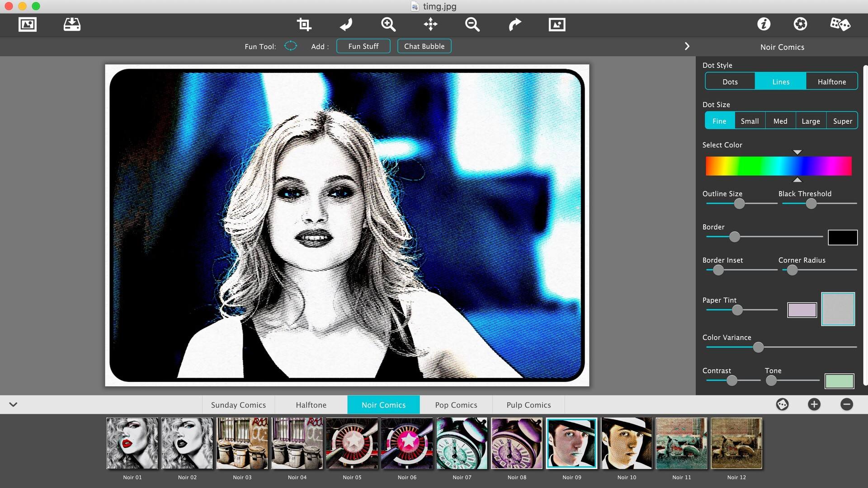Click the Fun Stuff button

click(x=363, y=46)
